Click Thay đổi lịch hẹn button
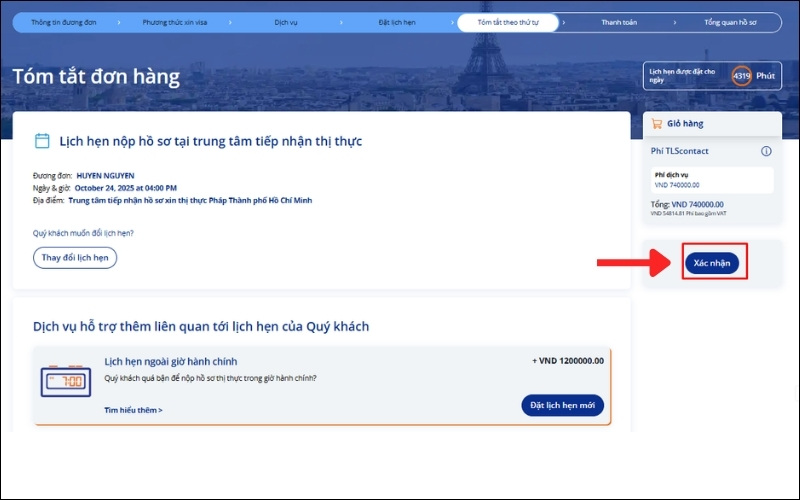This screenshot has height=500, width=800. click(x=75, y=257)
